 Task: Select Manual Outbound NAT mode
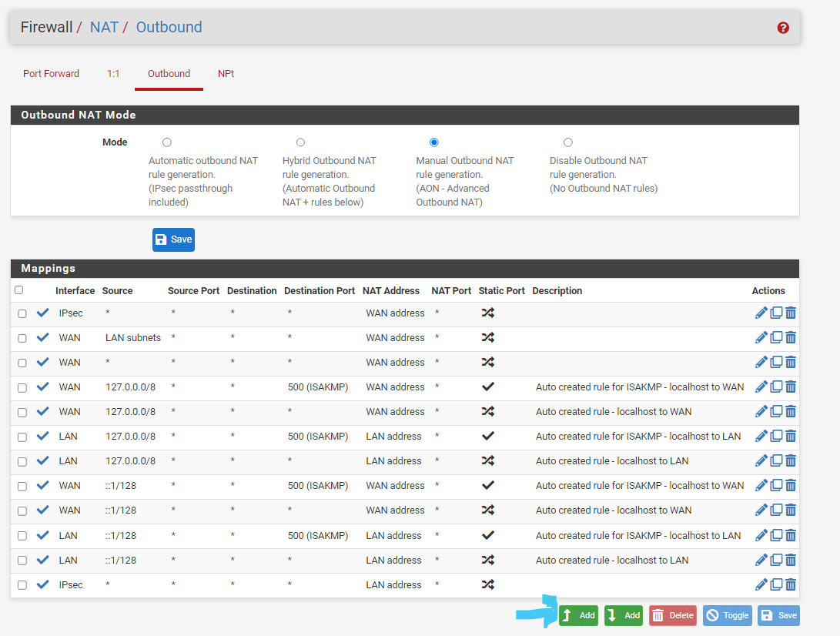pos(434,142)
